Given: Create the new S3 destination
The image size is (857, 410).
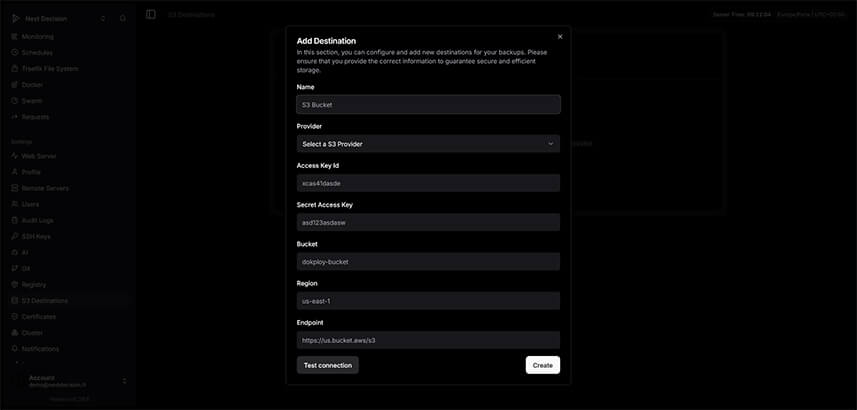Looking at the screenshot, I should pos(543,365).
